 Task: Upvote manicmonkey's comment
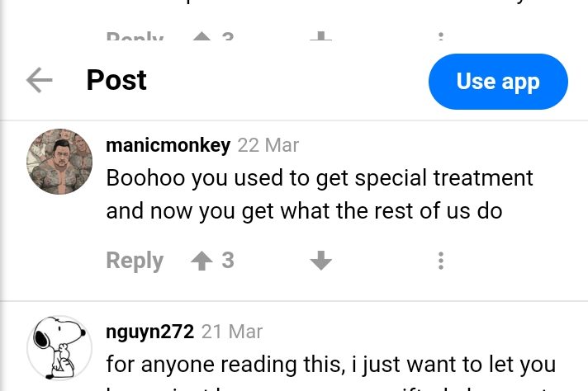coord(202,261)
